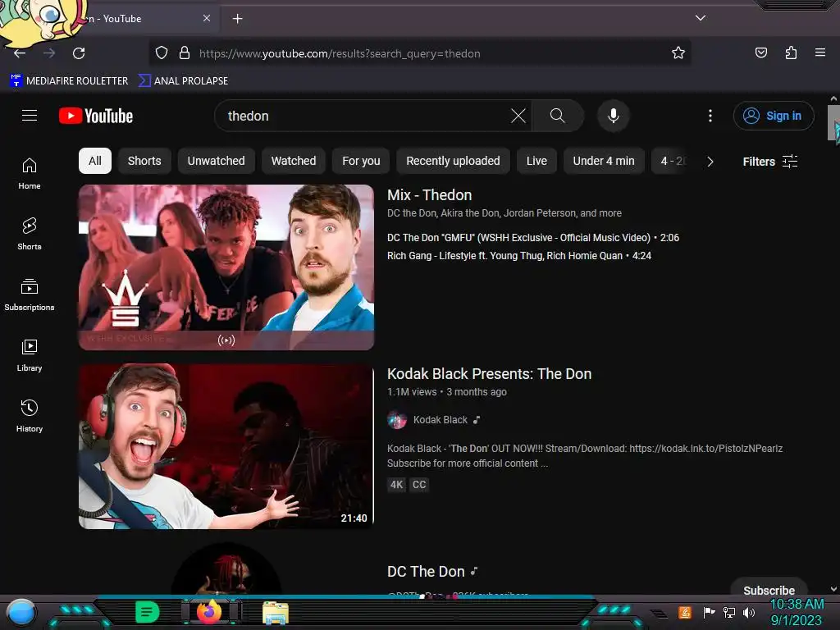Click the Sign in button
840x630 pixels.
click(x=774, y=116)
